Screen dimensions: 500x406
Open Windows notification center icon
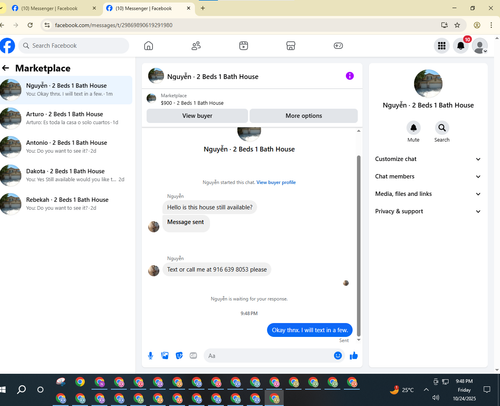(x=487, y=389)
